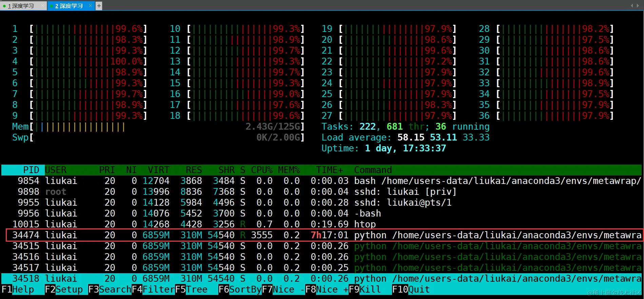Viewport: 644px width, 299px height.
Task: Select the root sshd process row, PID 9898
Action: [321, 192]
